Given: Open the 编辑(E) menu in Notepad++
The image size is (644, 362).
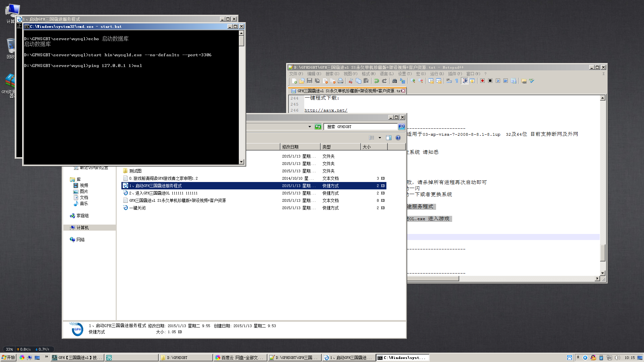Looking at the screenshot, I should [x=314, y=74].
